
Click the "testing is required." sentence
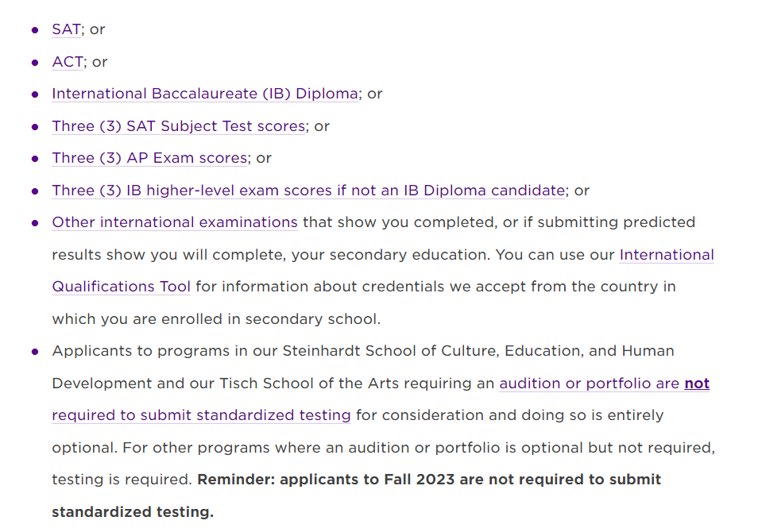[122, 480]
